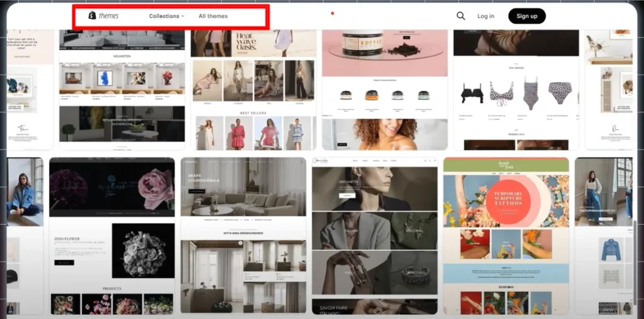Select the leopard swimsuit bottom product image
The image size is (644, 319).
tap(560, 93)
